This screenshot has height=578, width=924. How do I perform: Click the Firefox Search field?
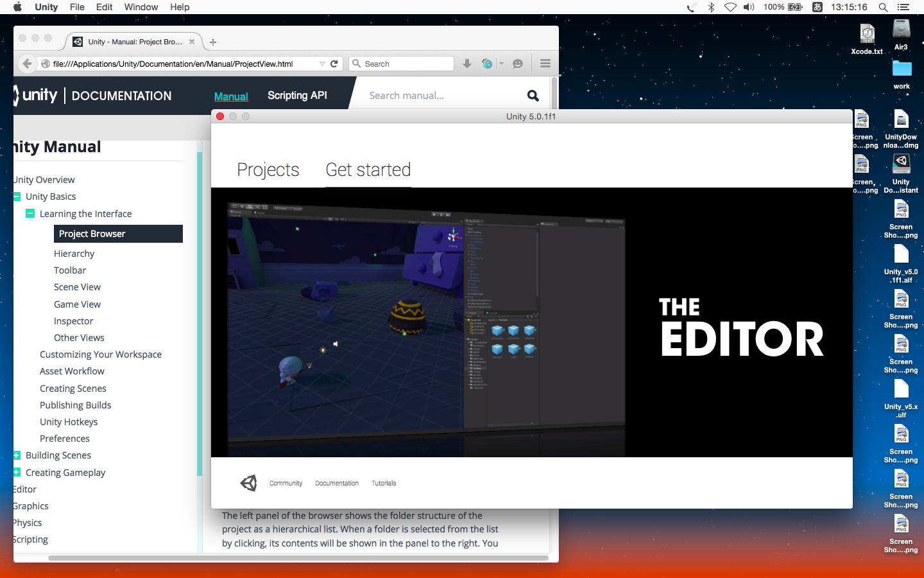click(x=402, y=64)
